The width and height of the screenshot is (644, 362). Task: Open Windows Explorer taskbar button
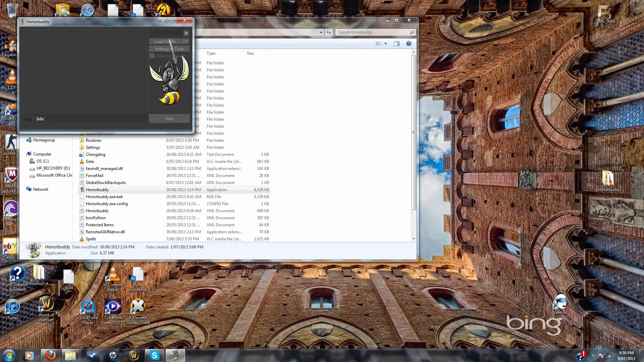(x=70, y=355)
